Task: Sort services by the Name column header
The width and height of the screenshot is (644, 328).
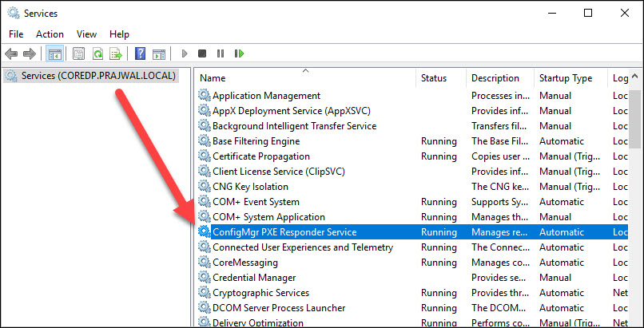Action: 304,78
